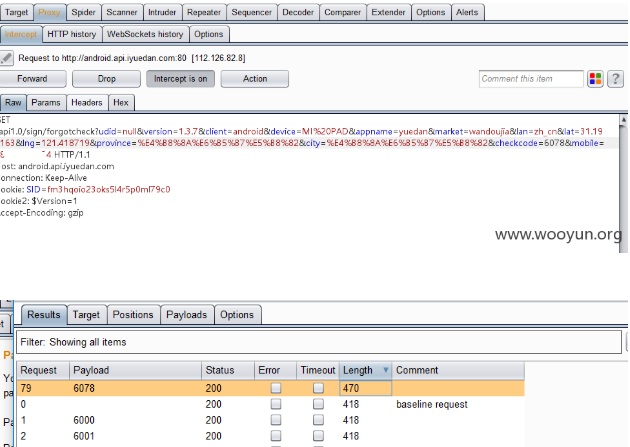Sort by the Status column header
The width and height of the screenshot is (630, 447).
228,370
